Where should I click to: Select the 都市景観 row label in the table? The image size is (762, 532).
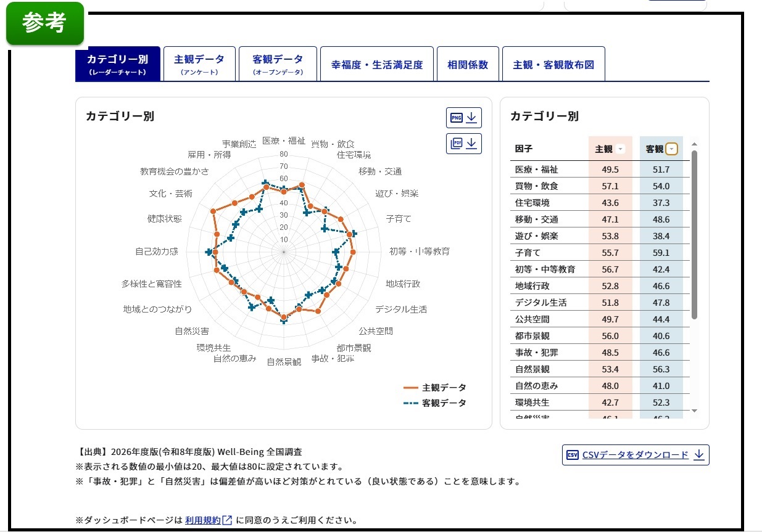(532, 336)
